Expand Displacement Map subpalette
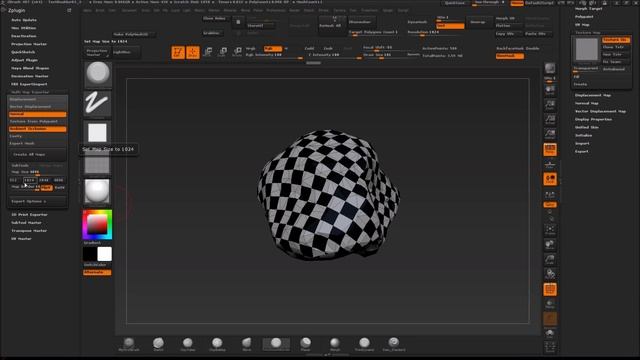This screenshot has width=640, height=360. click(x=593, y=95)
